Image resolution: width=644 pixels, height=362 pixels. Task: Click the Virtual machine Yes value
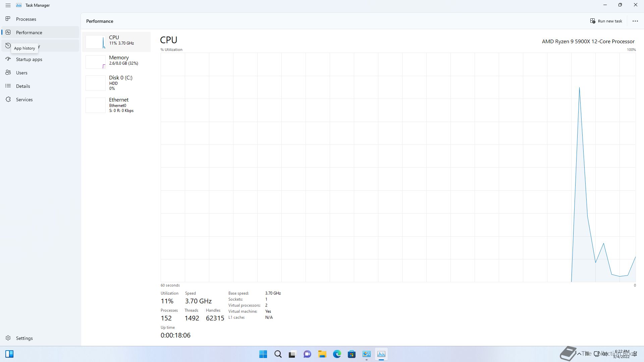pos(268,311)
